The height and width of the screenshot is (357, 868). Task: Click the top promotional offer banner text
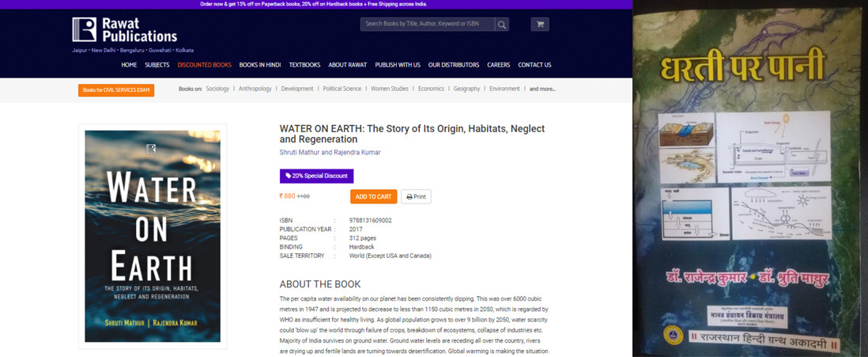click(314, 4)
